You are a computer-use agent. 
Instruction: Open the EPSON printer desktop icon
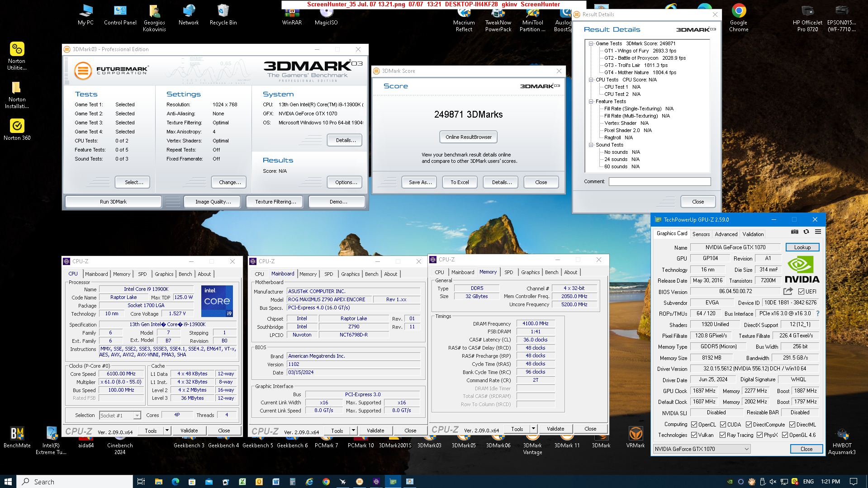tap(842, 18)
